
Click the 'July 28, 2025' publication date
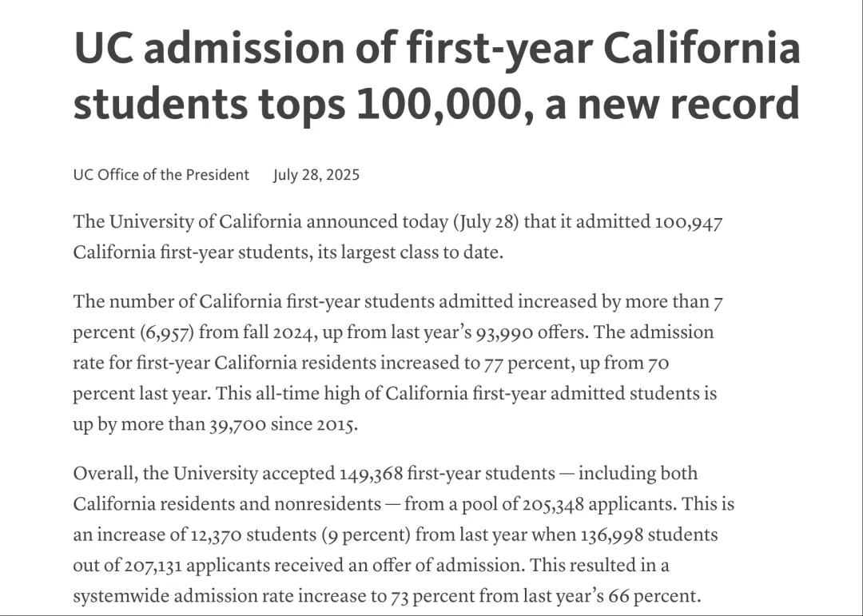pos(316,174)
